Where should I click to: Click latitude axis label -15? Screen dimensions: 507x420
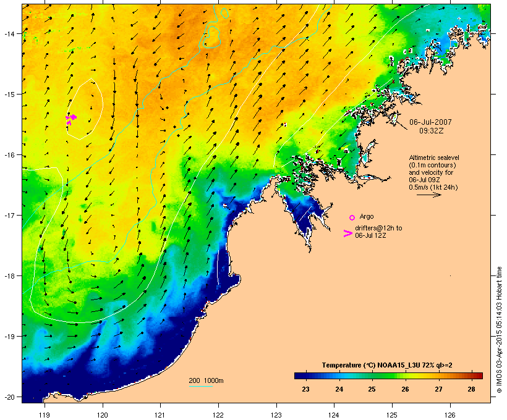click(x=9, y=94)
